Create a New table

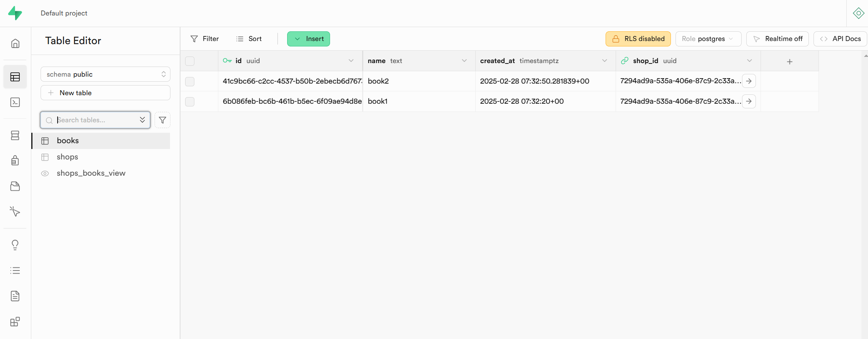[106, 93]
